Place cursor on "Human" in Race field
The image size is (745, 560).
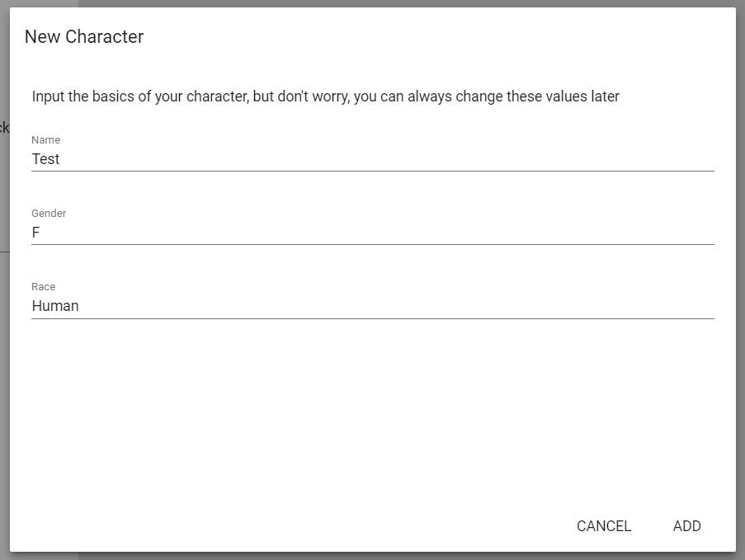click(55, 306)
